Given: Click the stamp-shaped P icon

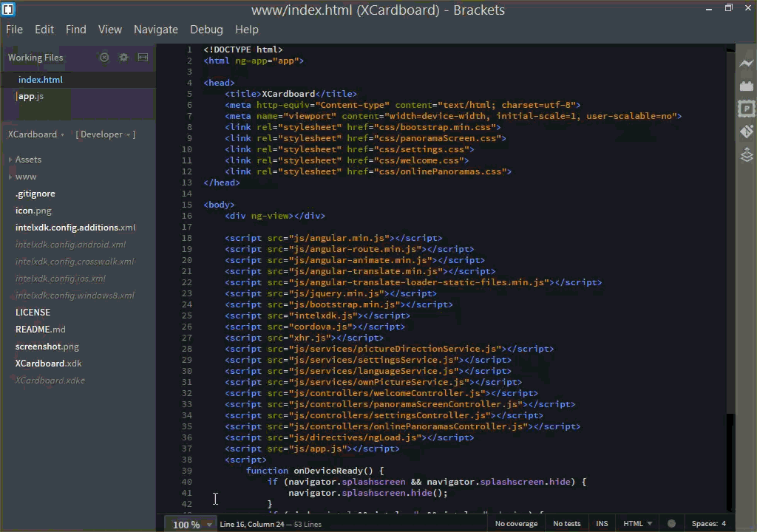Looking at the screenshot, I should pos(747,109).
